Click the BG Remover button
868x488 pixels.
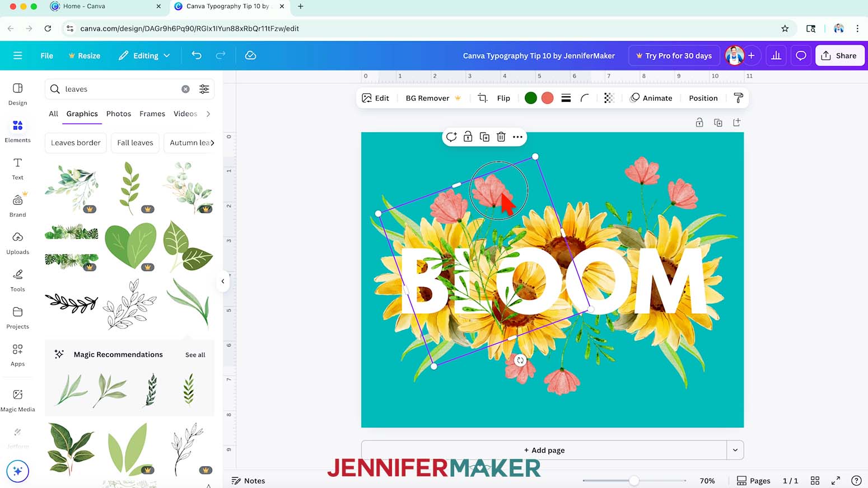point(433,98)
